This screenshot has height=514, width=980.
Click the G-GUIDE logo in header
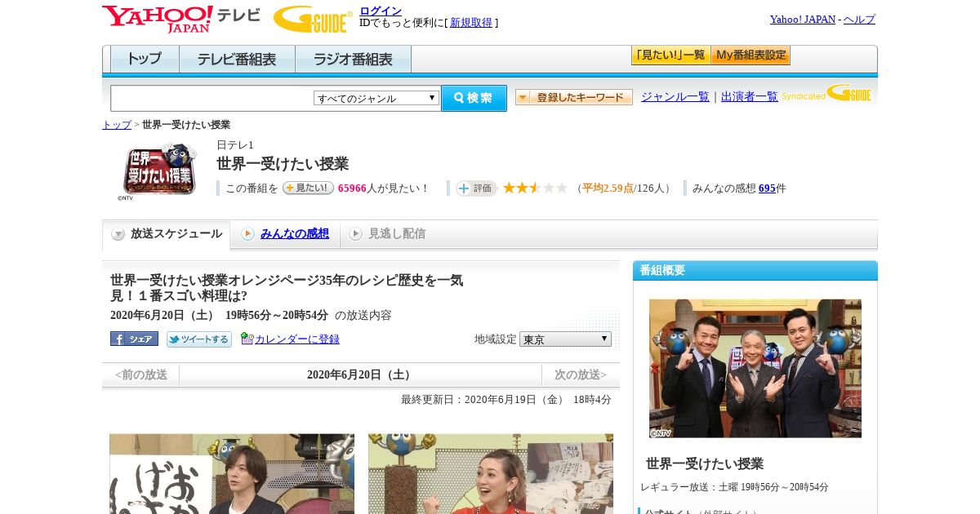click(x=313, y=19)
